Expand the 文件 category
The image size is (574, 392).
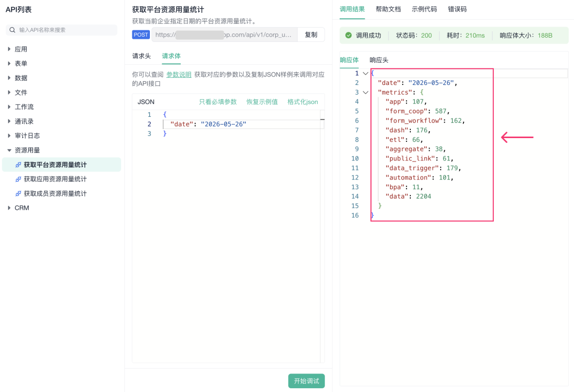9,92
